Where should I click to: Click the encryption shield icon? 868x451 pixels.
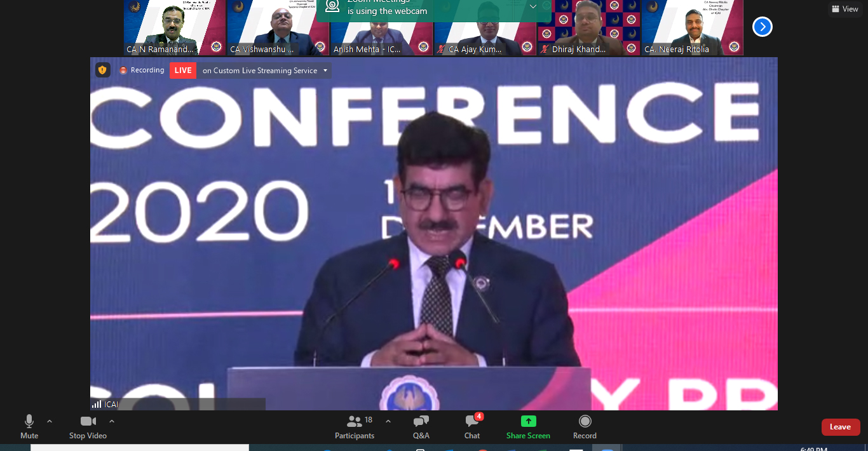pos(102,70)
